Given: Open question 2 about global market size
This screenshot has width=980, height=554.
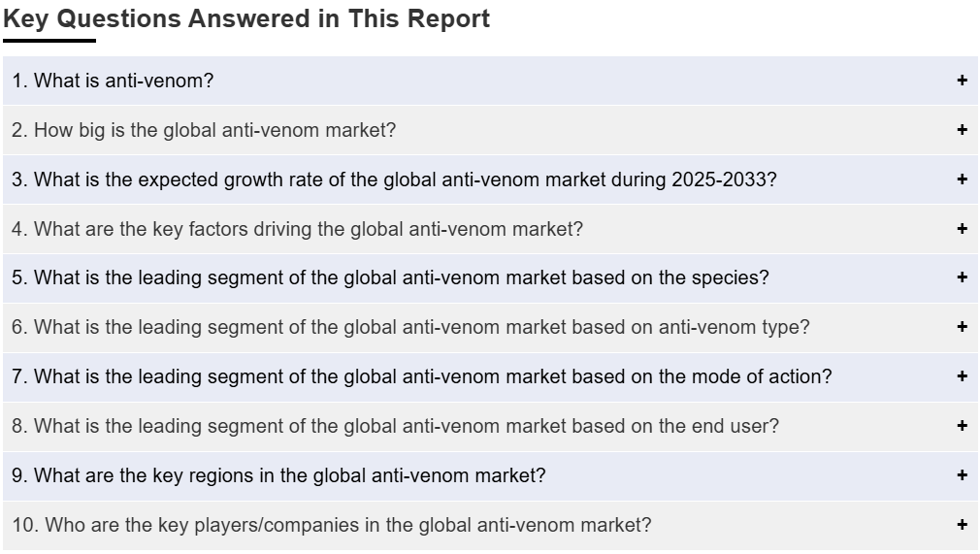Looking at the screenshot, I should (x=490, y=130).
